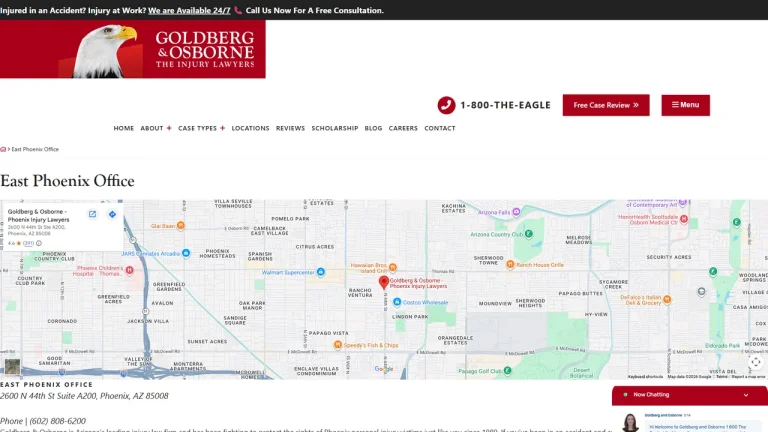Open the REVIEWS nav item
Viewport: 768px width, 432px height.
[290, 128]
